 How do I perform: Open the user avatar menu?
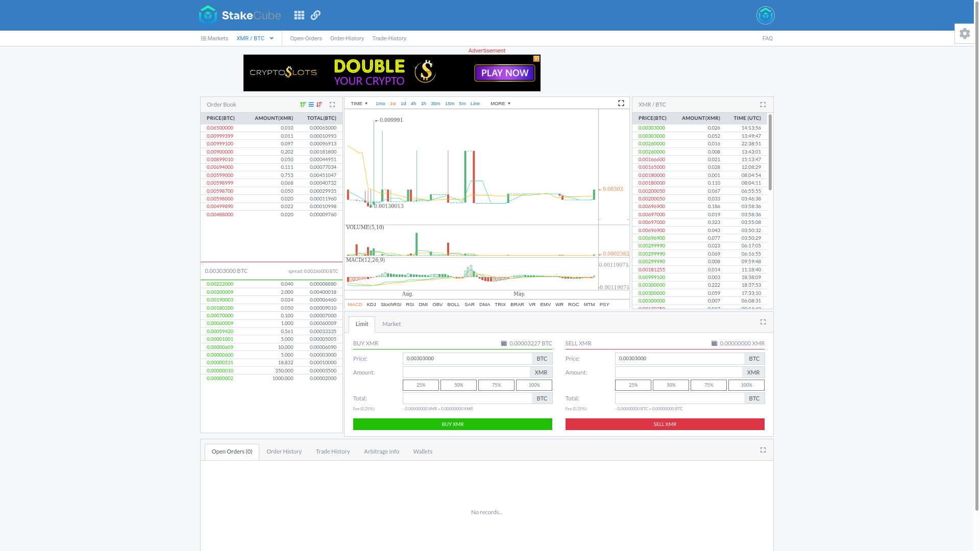(x=765, y=15)
